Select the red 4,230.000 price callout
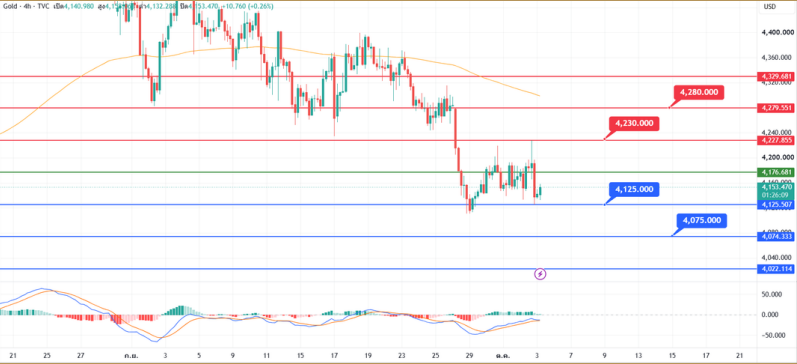The height and width of the screenshot is (364, 797). point(634,124)
